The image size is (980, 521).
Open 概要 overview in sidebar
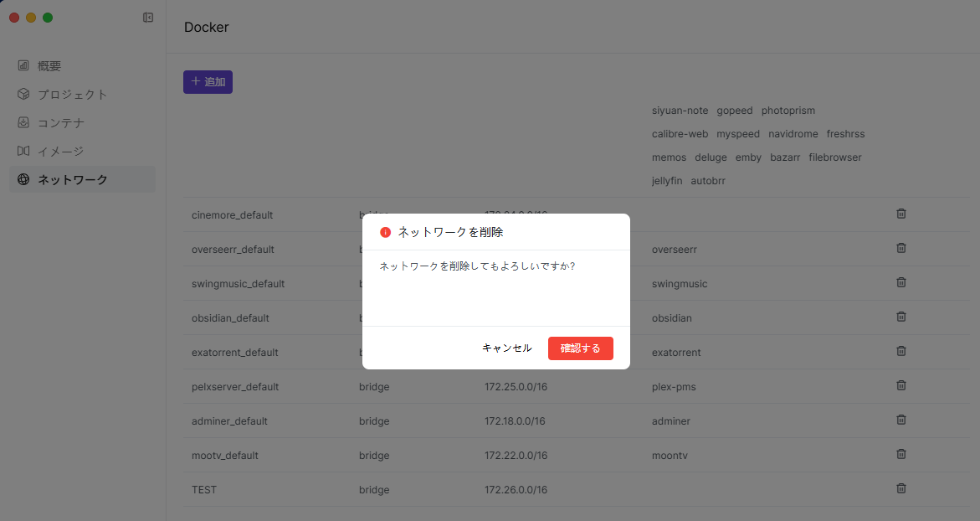[x=49, y=66]
